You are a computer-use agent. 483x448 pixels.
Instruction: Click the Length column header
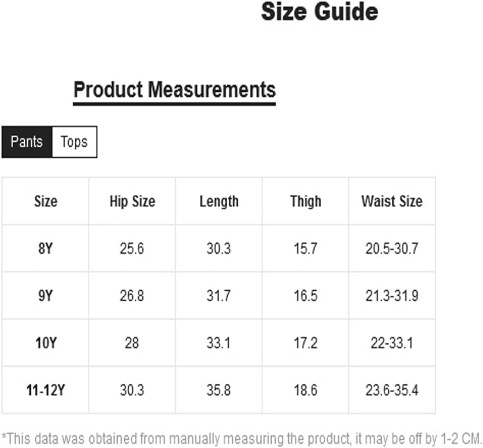coord(219,202)
